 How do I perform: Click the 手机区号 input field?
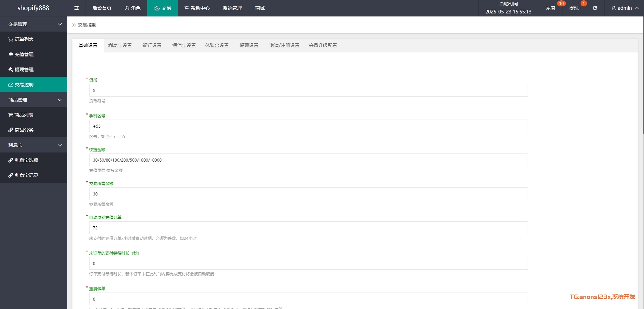(x=308, y=126)
